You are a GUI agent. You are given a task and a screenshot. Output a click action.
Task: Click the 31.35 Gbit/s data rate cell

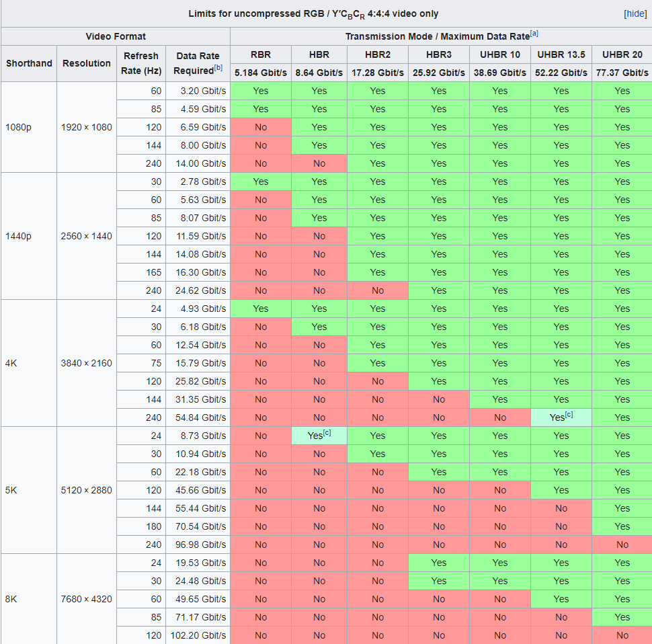198,399
